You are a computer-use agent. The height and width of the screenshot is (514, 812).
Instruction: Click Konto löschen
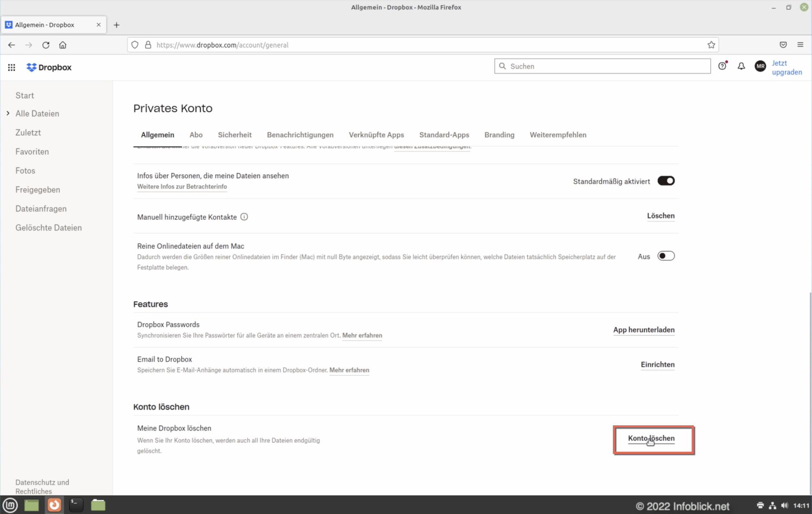(651, 438)
